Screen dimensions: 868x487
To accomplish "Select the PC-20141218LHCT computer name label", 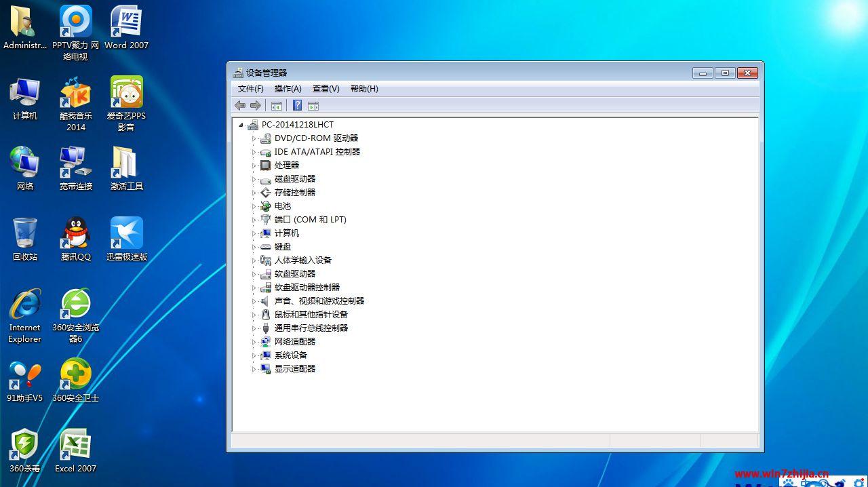I will coord(298,125).
